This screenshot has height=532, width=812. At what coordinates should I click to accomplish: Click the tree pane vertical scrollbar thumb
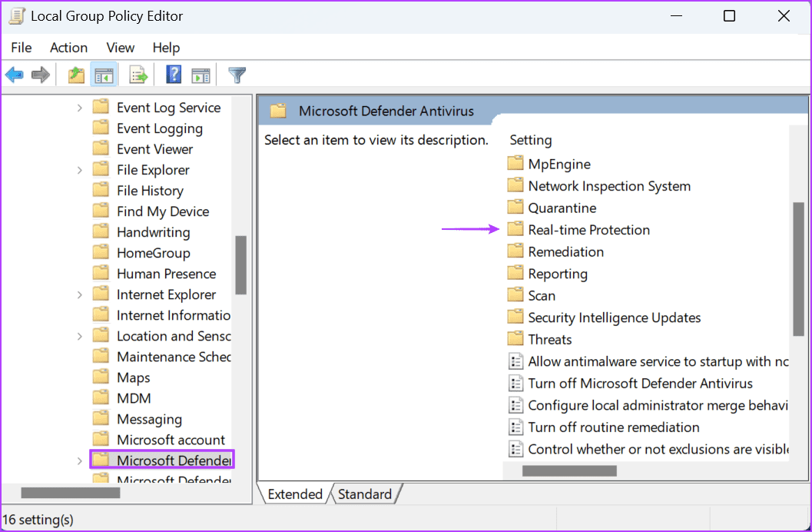[240, 265]
